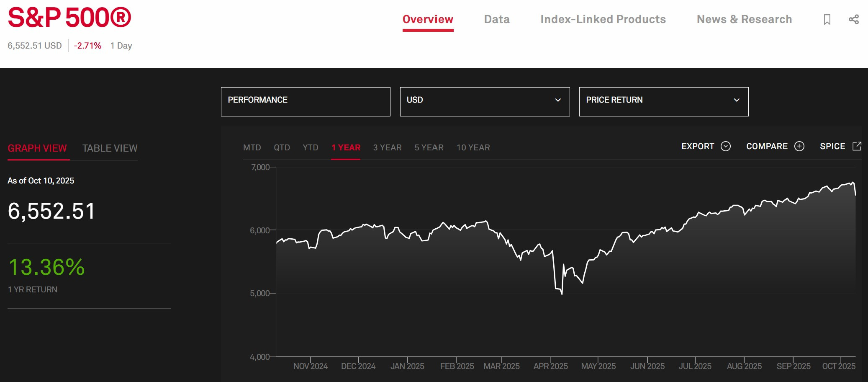Click the Export circled chevron icon
This screenshot has width=868, height=382.
pyautogui.click(x=726, y=146)
